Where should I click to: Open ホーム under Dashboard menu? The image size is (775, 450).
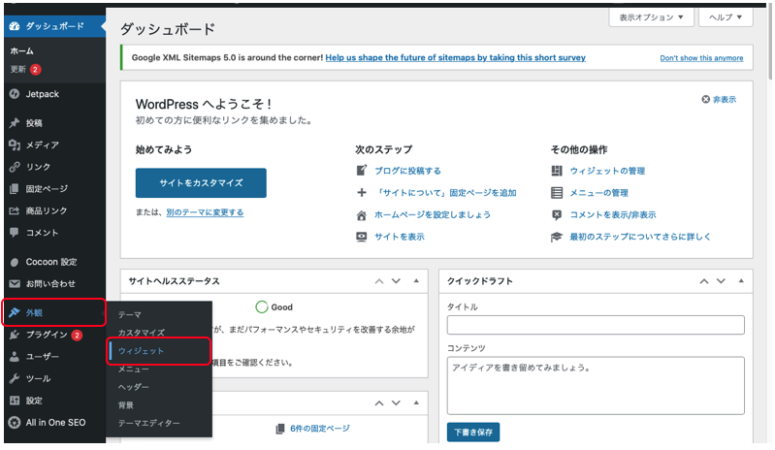[22, 51]
